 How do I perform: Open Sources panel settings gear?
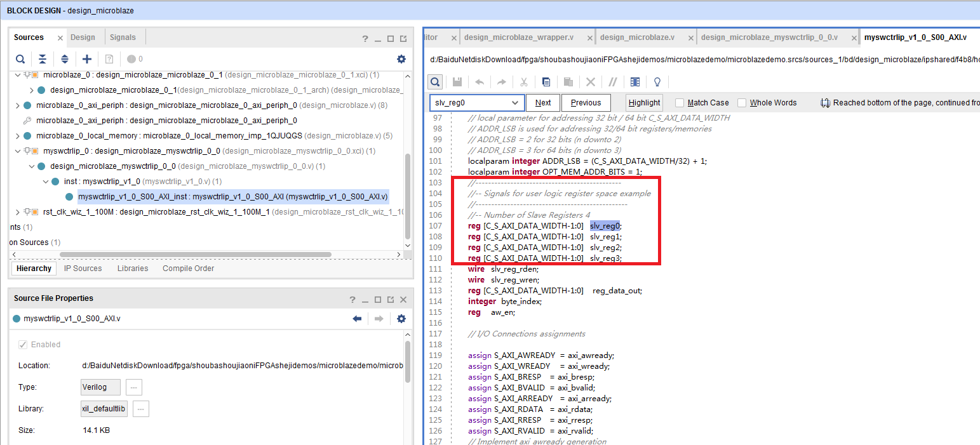click(401, 59)
